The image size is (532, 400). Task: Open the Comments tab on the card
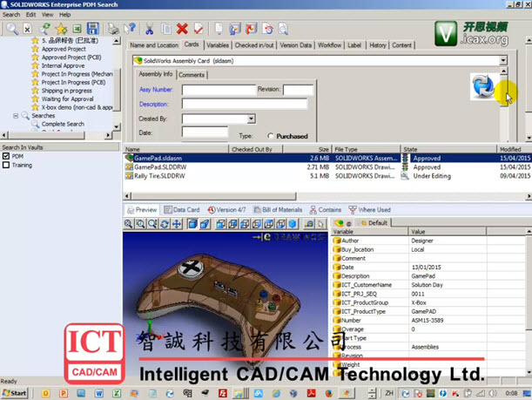(x=192, y=75)
